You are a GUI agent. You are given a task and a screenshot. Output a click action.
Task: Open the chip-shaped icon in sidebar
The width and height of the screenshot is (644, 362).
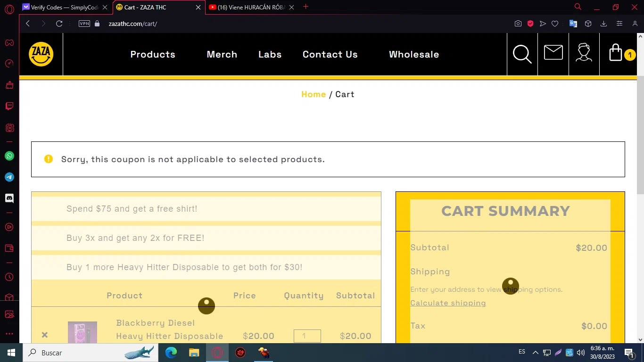tap(9, 128)
